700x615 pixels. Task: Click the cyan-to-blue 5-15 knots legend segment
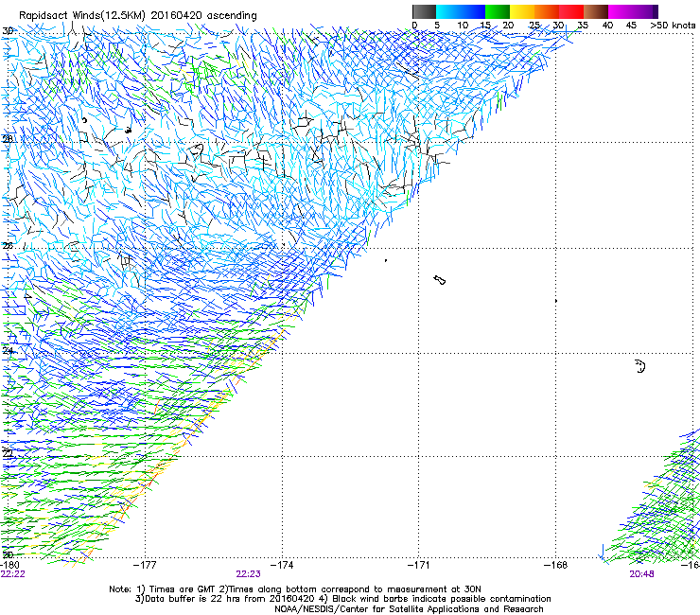pos(461,11)
